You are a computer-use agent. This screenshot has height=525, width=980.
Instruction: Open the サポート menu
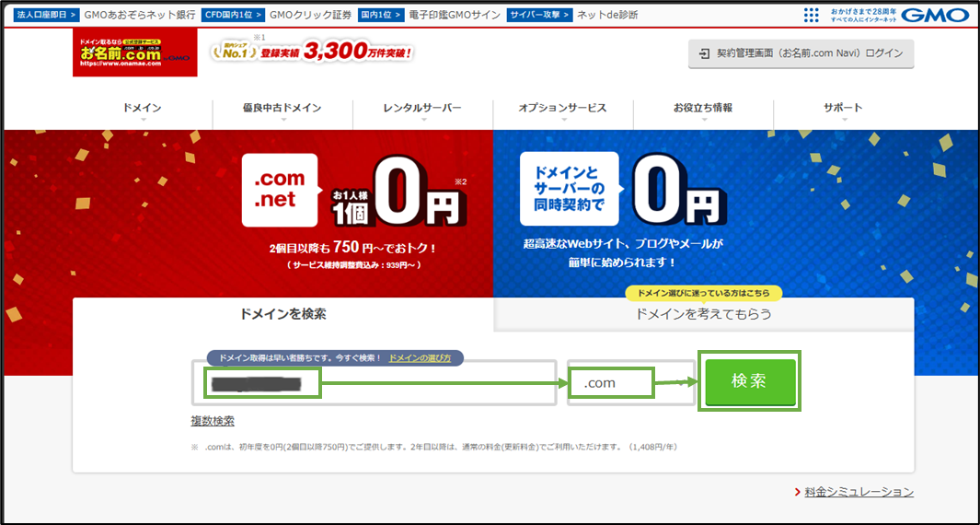coord(843,108)
